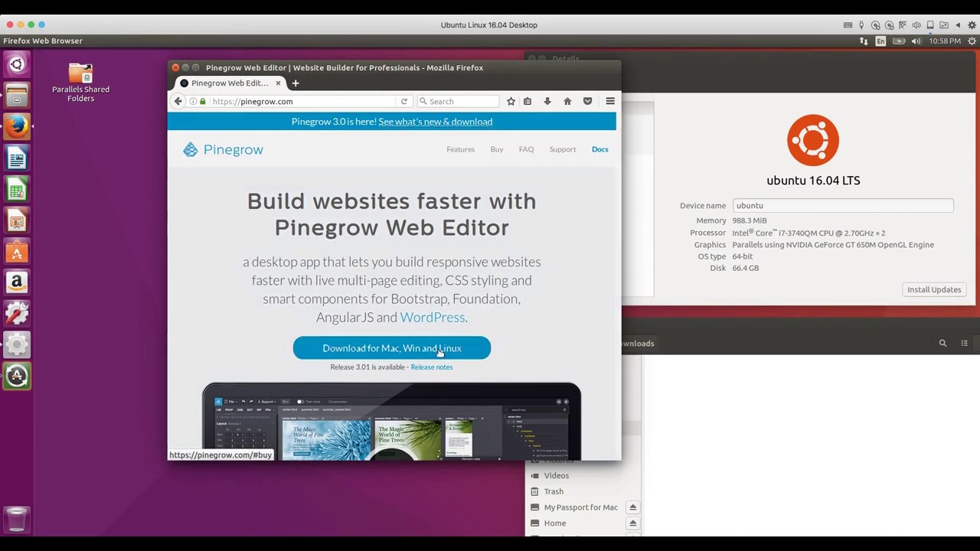The height and width of the screenshot is (551, 980).
Task: Open the Release notes link
Action: coord(431,367)
